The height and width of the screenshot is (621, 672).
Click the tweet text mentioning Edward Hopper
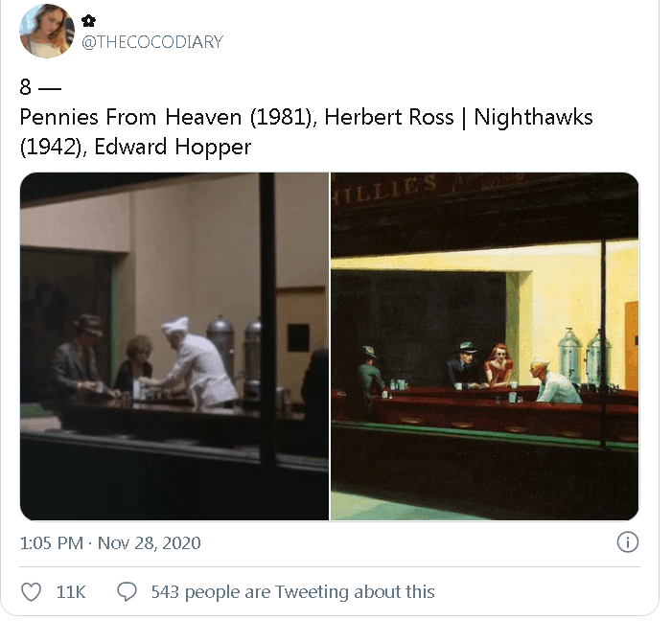306,131
